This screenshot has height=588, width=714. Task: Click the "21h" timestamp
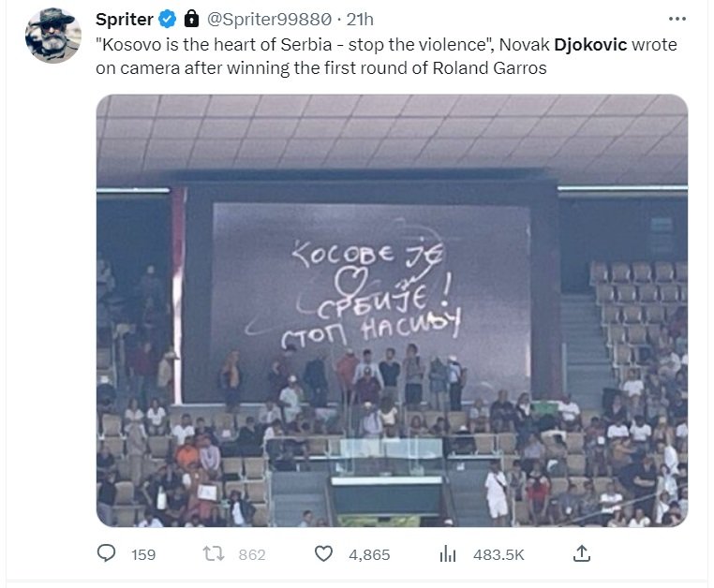[360, 19]
